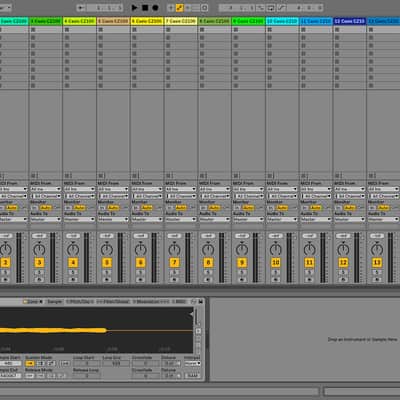Solo track 6 with its S button
Screen dimensions: 400x400
coord(141,273)
